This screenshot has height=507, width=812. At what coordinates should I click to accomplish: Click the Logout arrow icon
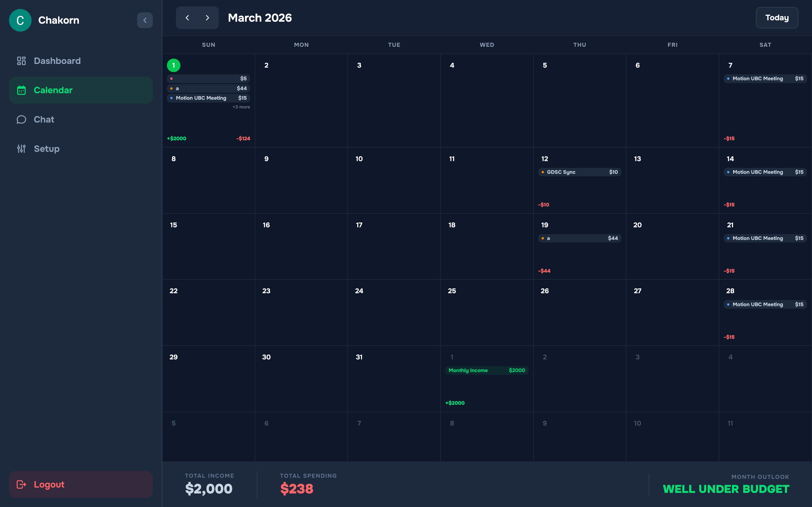[x=21, y=484]
